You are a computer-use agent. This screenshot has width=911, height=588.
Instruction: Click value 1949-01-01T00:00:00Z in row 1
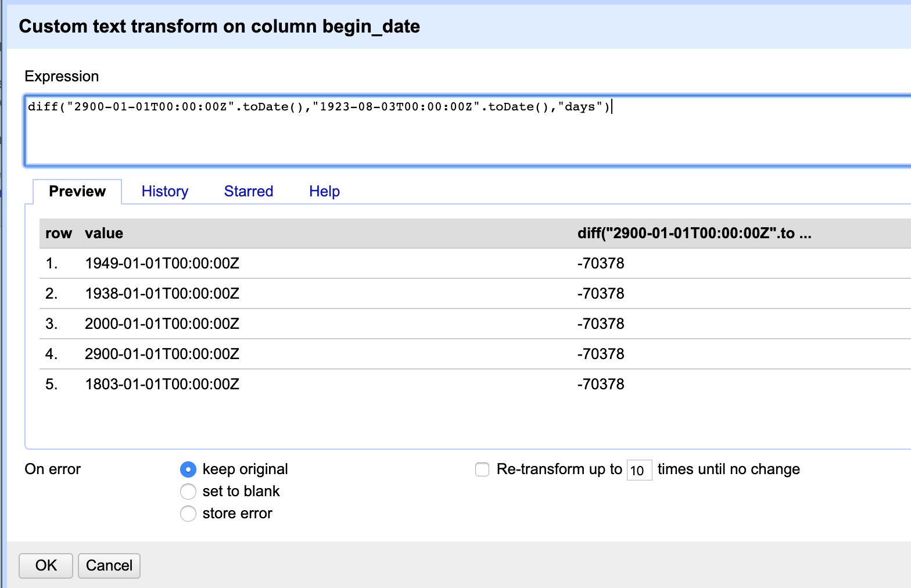point(162,263)
